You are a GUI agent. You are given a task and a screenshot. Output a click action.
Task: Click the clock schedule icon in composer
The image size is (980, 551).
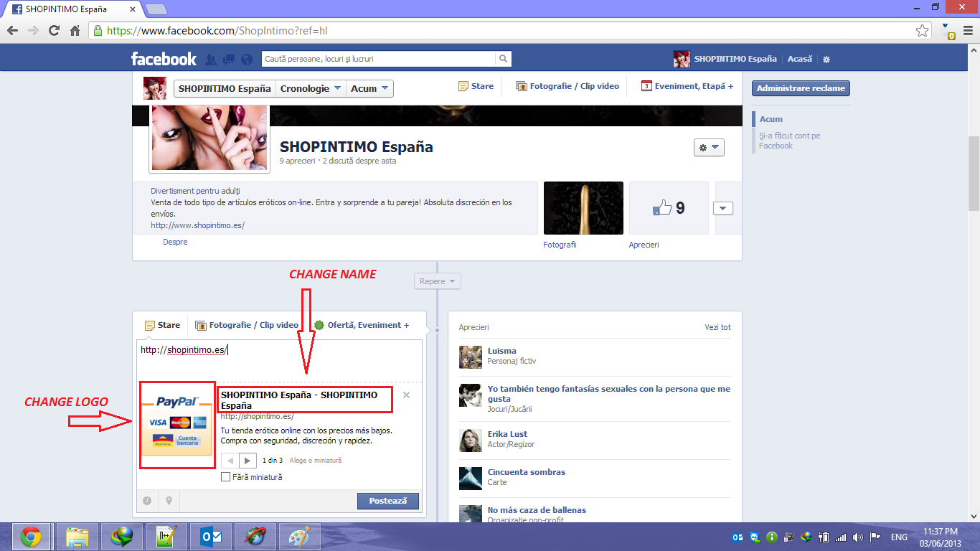click(x=147, y=500)
